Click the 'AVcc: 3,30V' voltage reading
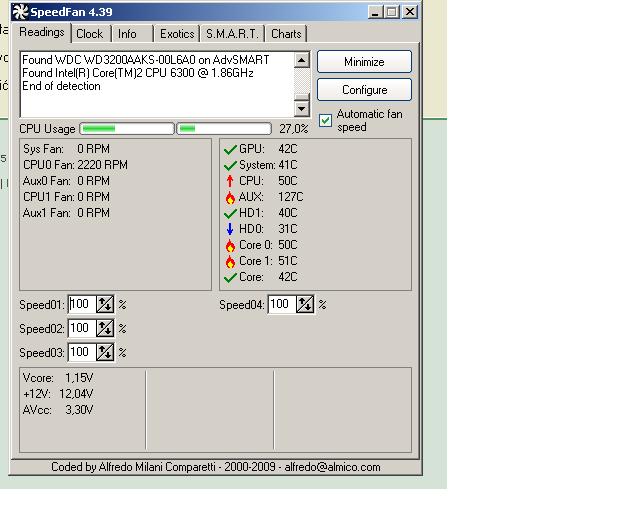The height and width of the screenshot is (512, 640). tap(58, 410)
